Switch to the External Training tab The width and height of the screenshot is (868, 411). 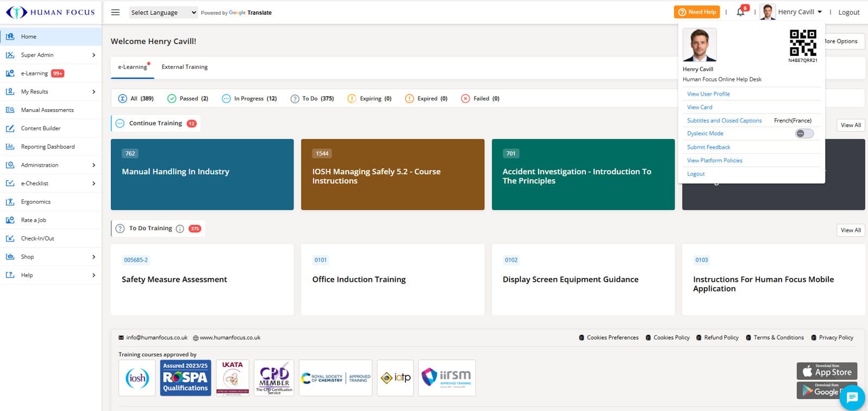(184, 67)
